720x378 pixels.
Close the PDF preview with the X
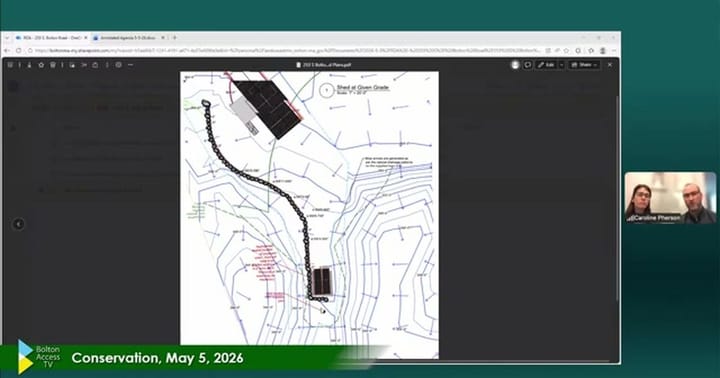click(x=610, y=65)
